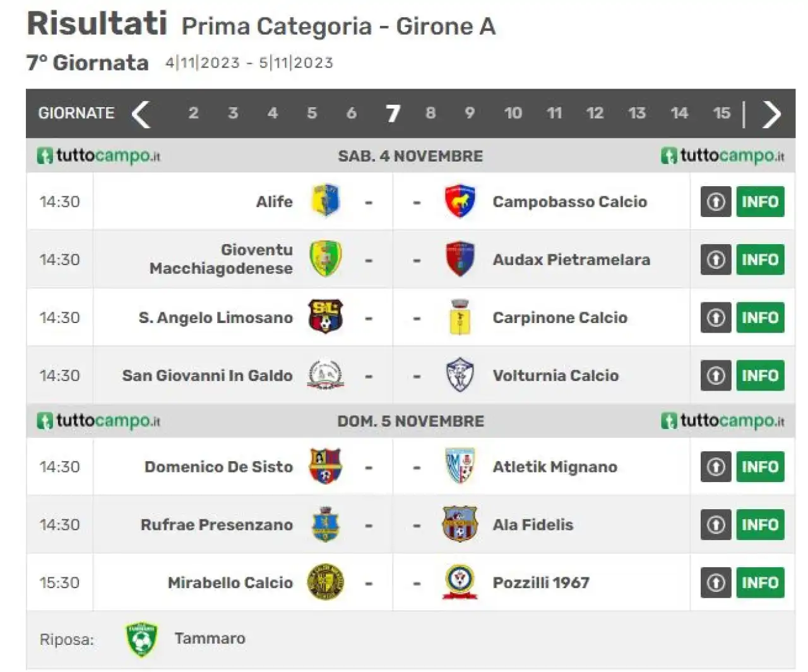808x672 pixels.
Task: Click the Volturnia Calcio team crest
Action: (x=460, y=375)
